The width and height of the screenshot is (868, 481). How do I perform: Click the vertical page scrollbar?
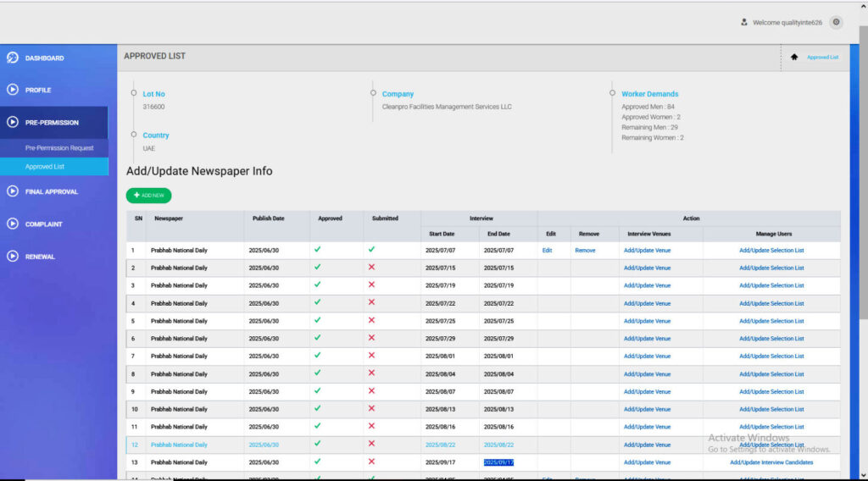pos(862,169)
